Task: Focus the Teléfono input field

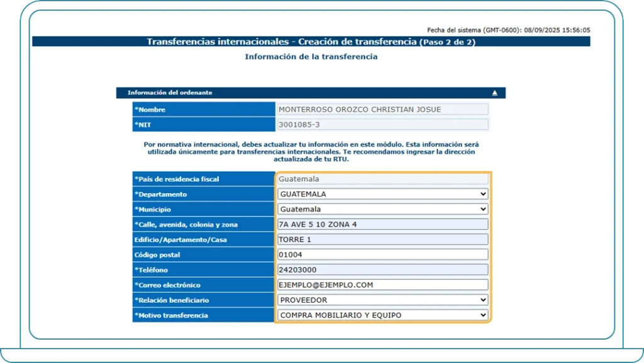Action: pos(382,270)
